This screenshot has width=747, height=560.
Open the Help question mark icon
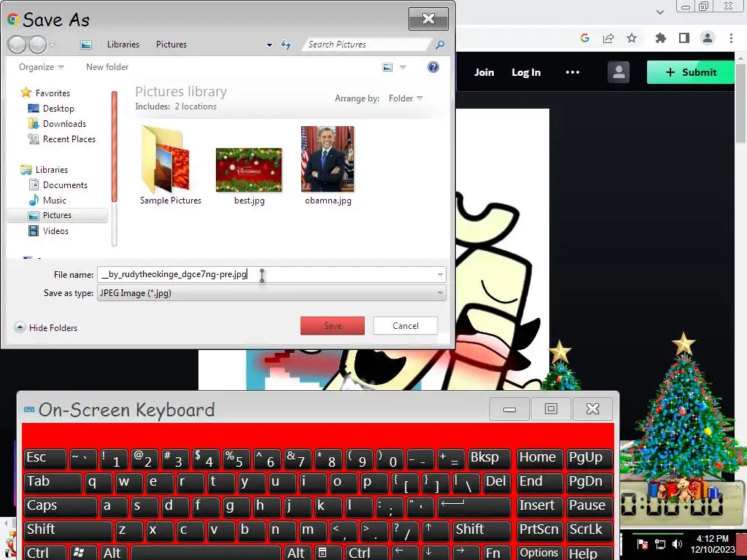coord(433,67)
